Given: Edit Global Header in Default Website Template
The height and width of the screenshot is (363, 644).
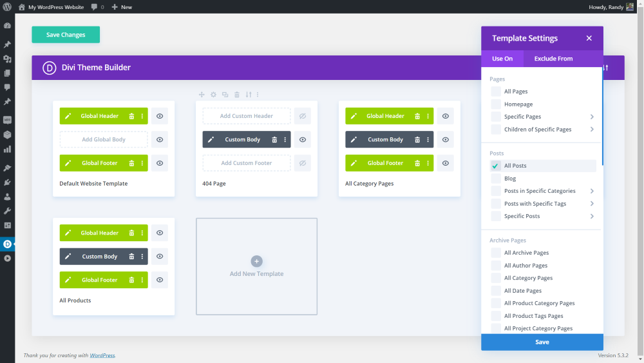Looking at the screenshot, I should [x=68, y=116].
